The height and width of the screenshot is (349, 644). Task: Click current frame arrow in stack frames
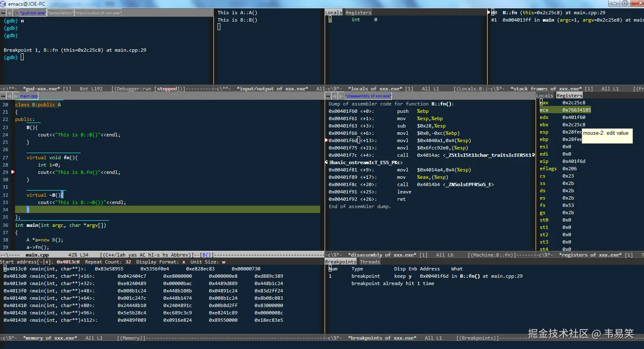pos(489,13)
